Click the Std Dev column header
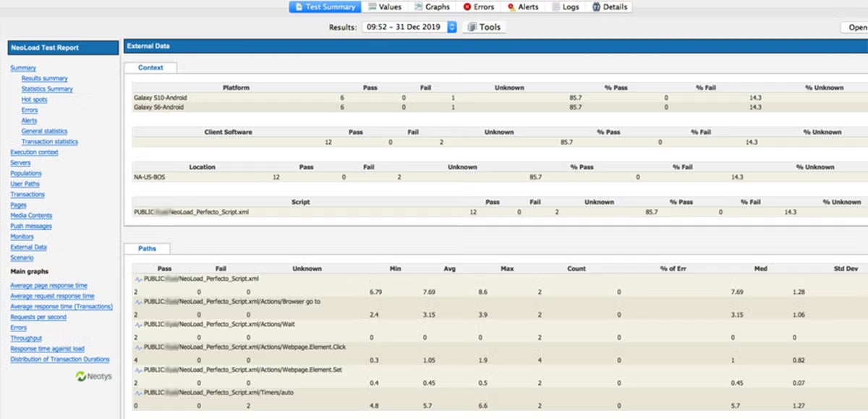Viewport: 868px width, 419px height. point(846,268)
